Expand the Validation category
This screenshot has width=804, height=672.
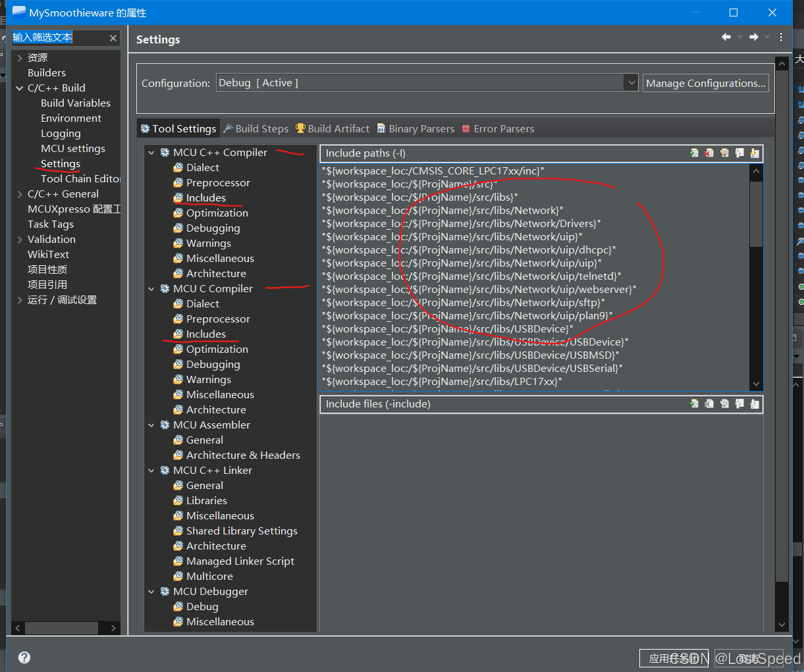click(x=20, y=240)
